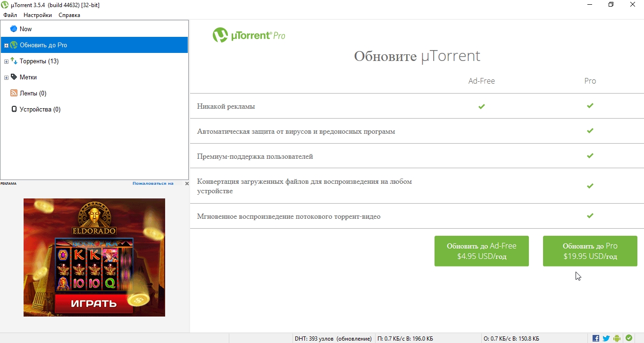Click the Обновите µTorrent heading

pos(417,56)
